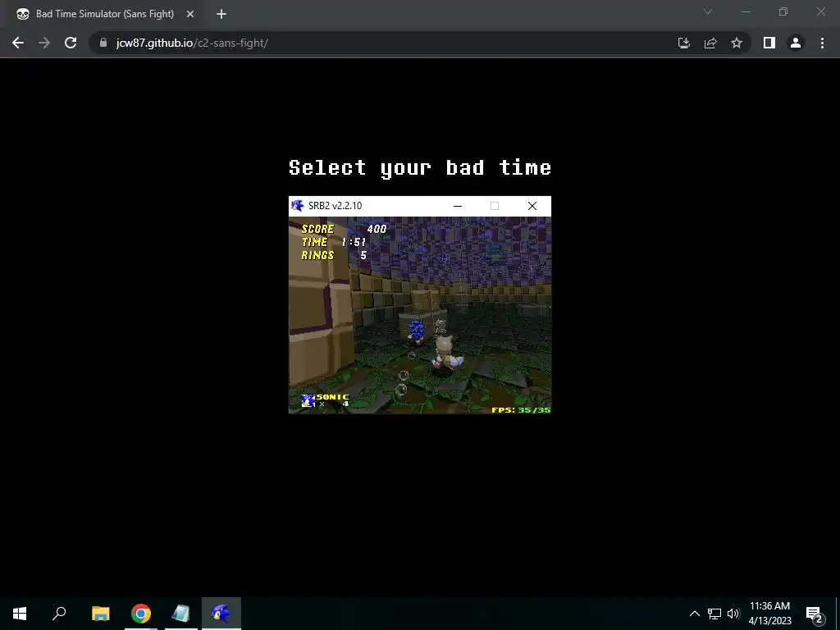This screenshot has height=630, width=840.
Task: Open network status tray icon
Action: coord(714,614)
